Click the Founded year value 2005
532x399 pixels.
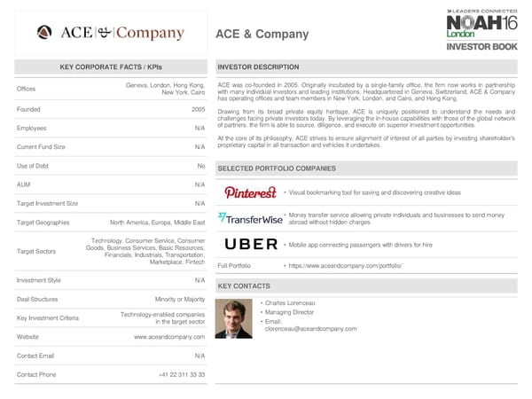click(x=198, y=109)
